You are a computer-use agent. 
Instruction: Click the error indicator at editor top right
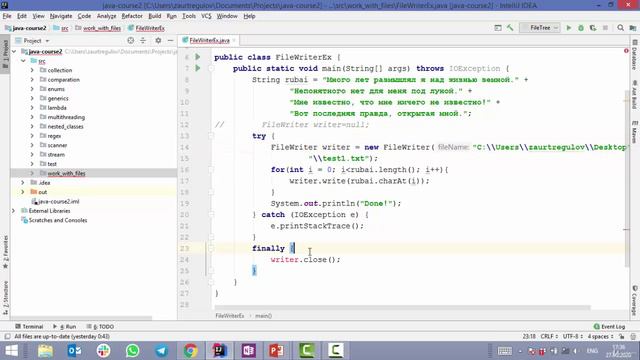pos(626,51)
